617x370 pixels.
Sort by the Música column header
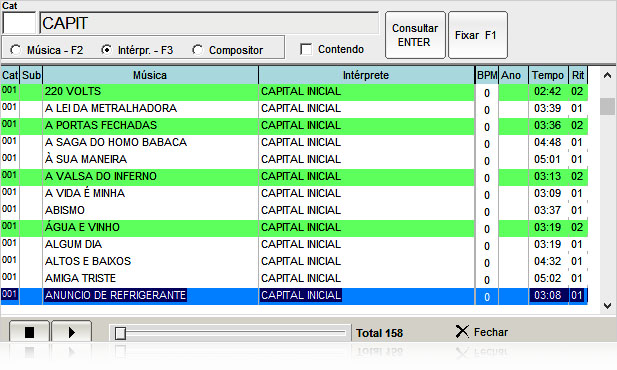[x=150, y=75]
